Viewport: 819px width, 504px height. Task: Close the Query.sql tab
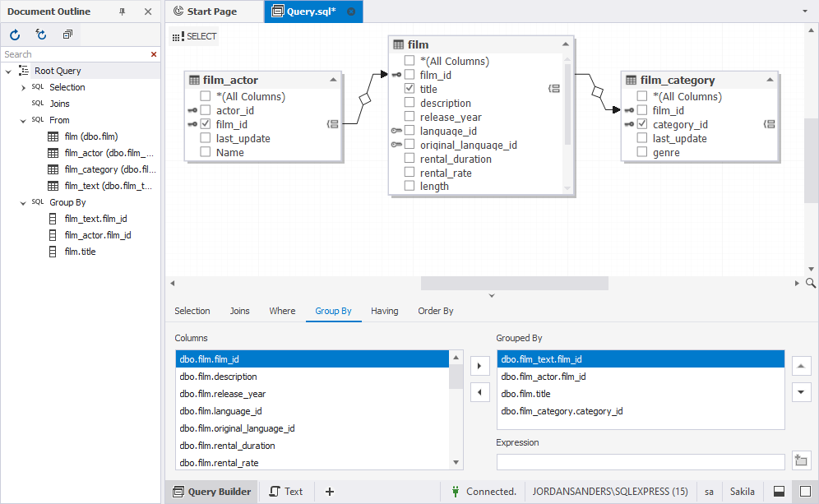click(x=351, y=12)
